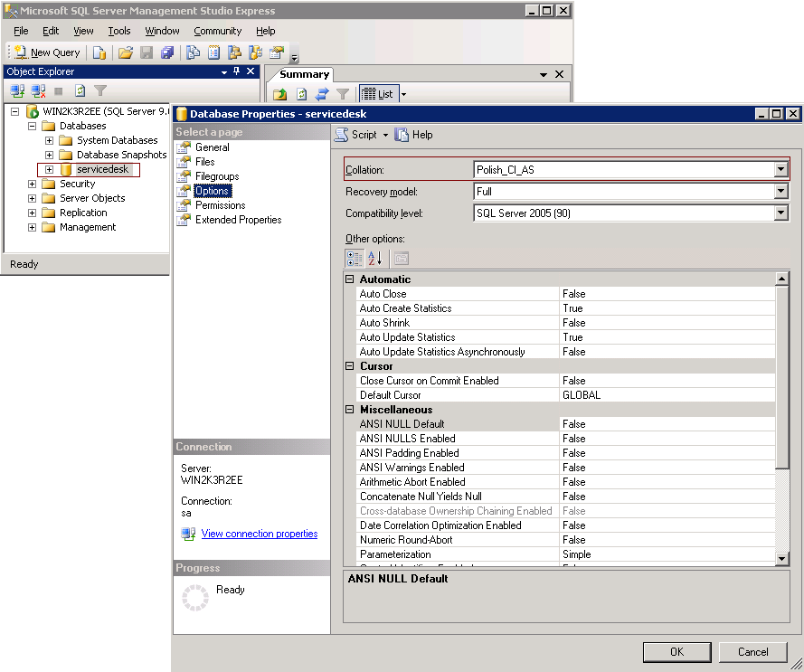The image size is (804, 672).
Task: Expand the Database Snapshots node
Action: (49, 155)
